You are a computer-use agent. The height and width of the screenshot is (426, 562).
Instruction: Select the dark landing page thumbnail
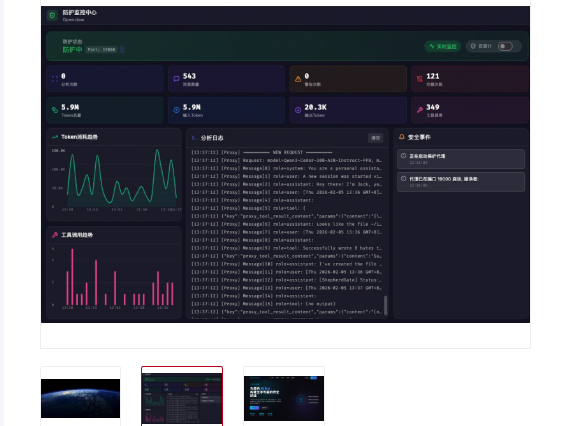pos(284,398)
